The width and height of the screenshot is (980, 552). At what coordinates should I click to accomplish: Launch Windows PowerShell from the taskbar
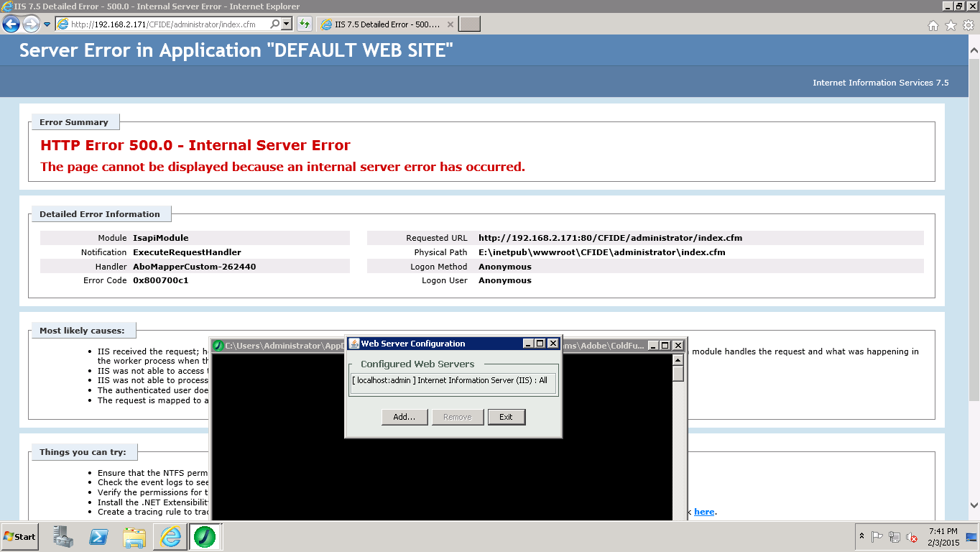pyautogui.click(x=98, y=536)
